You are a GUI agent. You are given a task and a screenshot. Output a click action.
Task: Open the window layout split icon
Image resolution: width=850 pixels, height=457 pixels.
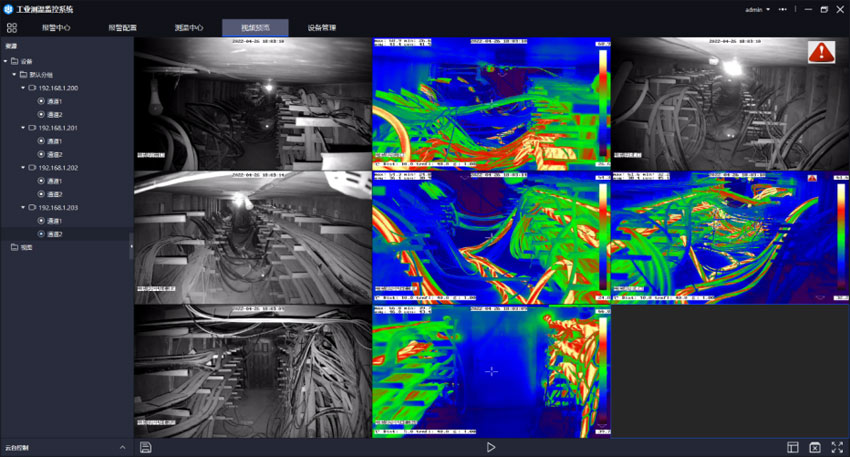tap(793, 447)
